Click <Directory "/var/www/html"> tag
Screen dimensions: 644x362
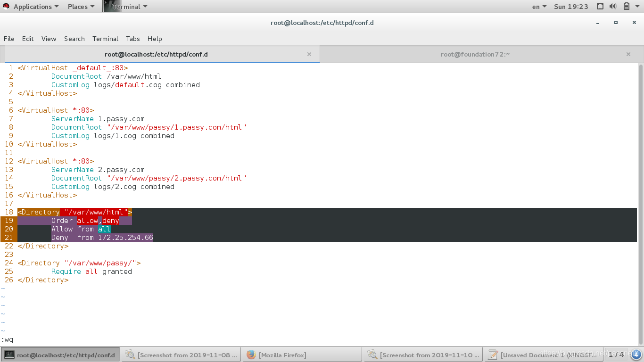[74, 212]
